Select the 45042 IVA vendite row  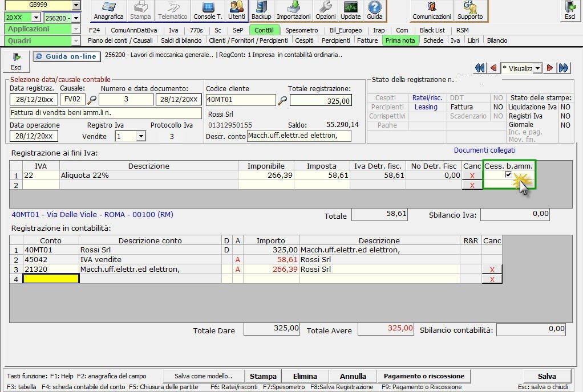click(x=256, y=259)
